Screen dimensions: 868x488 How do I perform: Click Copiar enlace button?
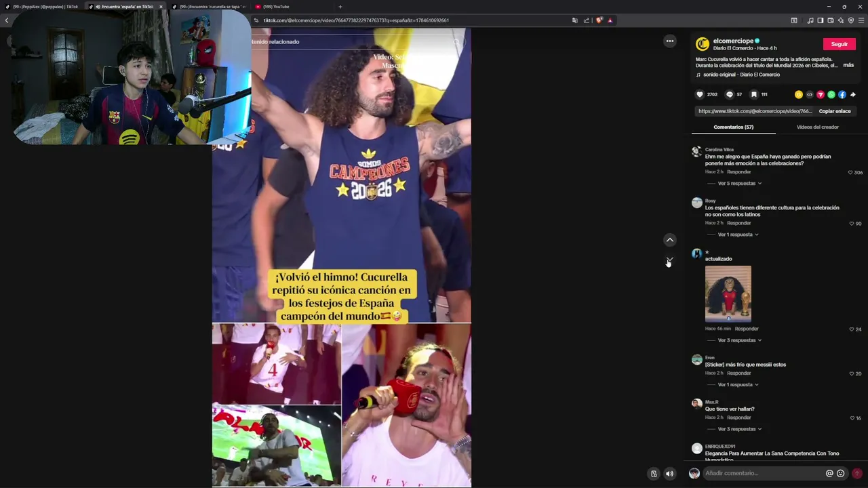tap(834, 111)
